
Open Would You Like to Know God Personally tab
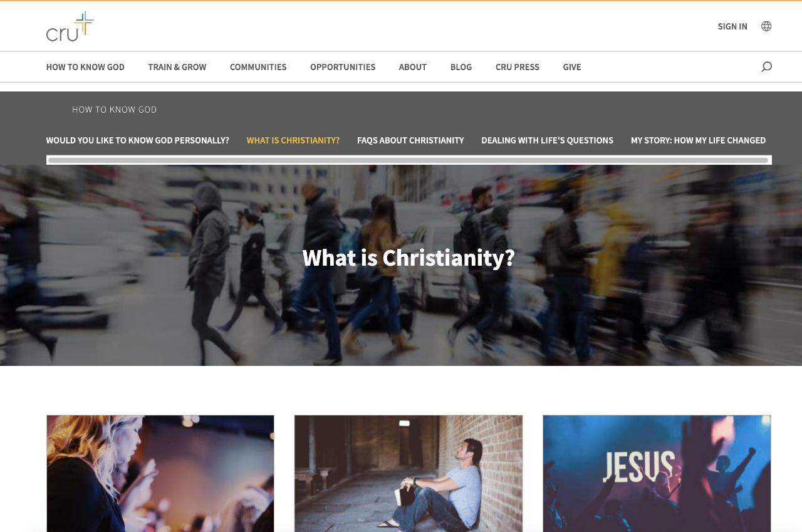138,140
